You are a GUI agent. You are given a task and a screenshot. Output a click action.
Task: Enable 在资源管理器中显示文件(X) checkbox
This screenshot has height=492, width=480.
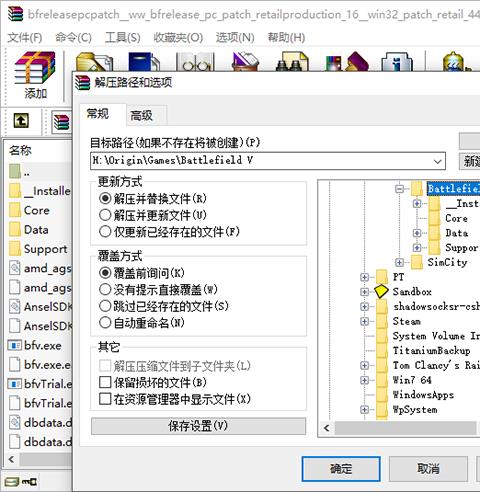point(105,399)
